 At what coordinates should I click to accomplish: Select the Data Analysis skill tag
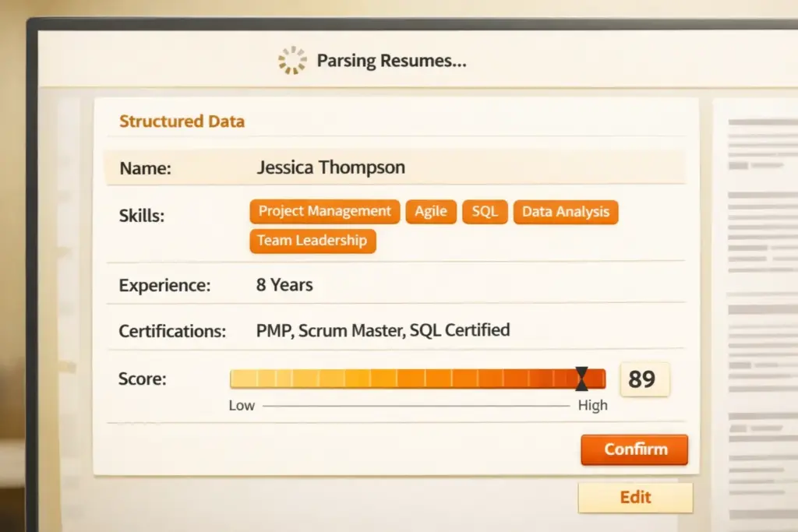pos(565,211)
